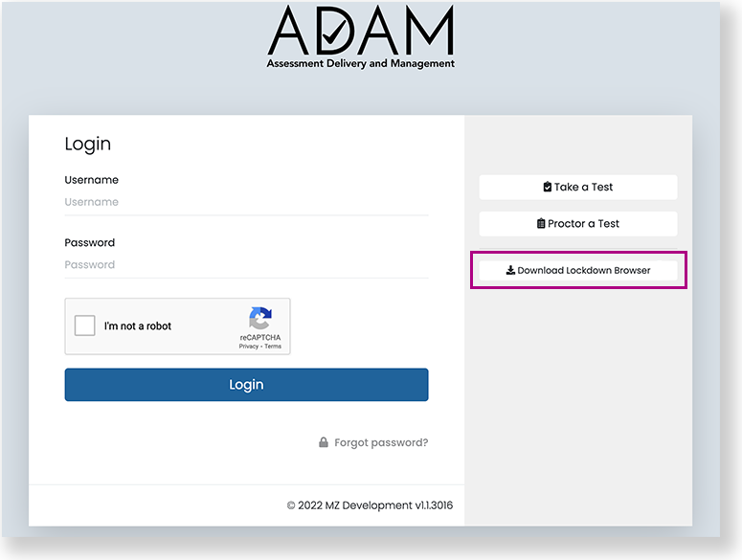Click the Take a Test button
This screenshot has width=742, height=560.
(577, 188)
